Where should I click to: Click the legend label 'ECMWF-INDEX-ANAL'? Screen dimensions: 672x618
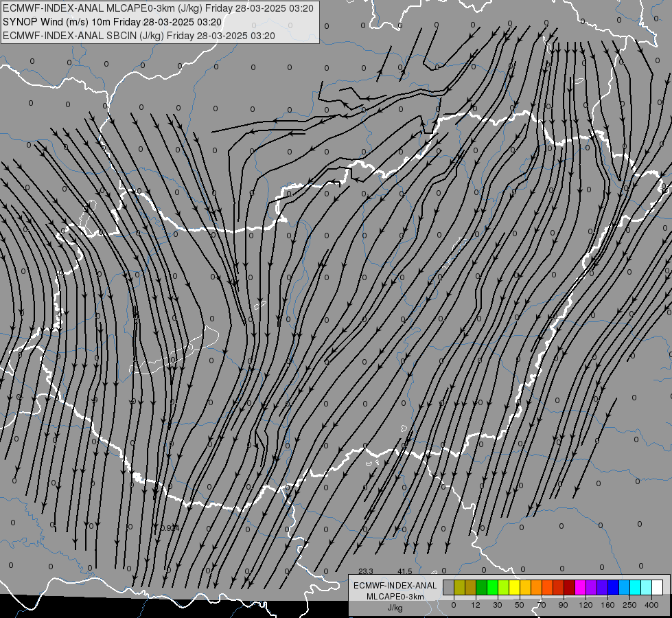395,586
